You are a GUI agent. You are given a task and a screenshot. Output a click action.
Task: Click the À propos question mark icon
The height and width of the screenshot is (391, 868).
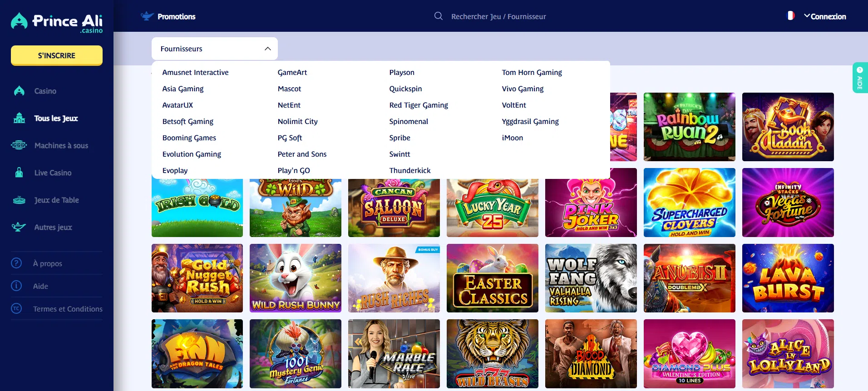[x=16, y=263]
